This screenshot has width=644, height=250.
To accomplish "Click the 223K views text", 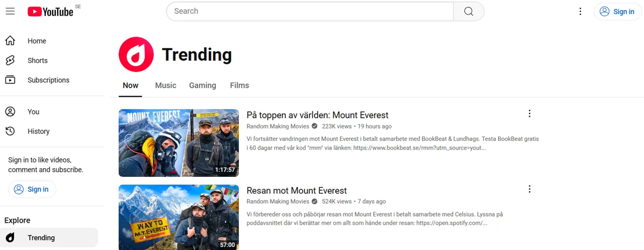I will 336,126.
